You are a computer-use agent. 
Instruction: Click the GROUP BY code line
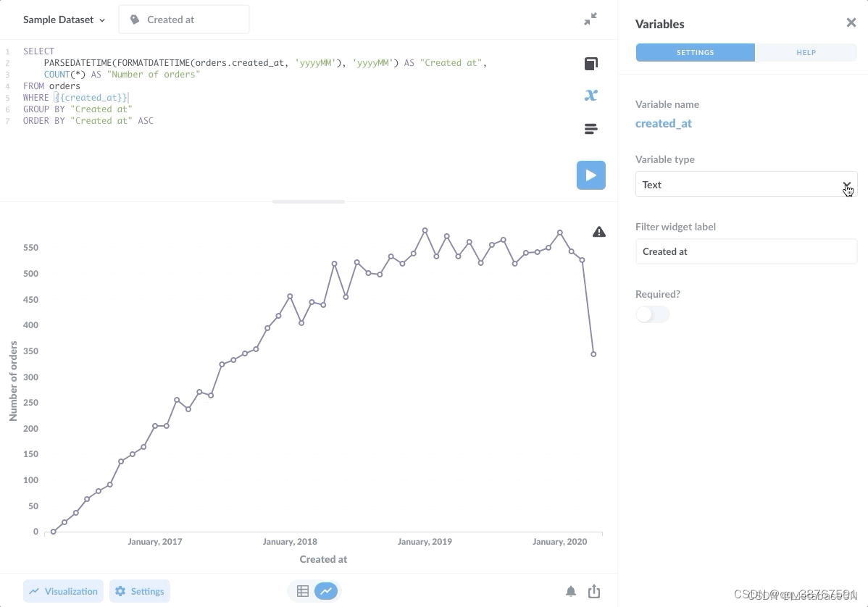[78, 109]
